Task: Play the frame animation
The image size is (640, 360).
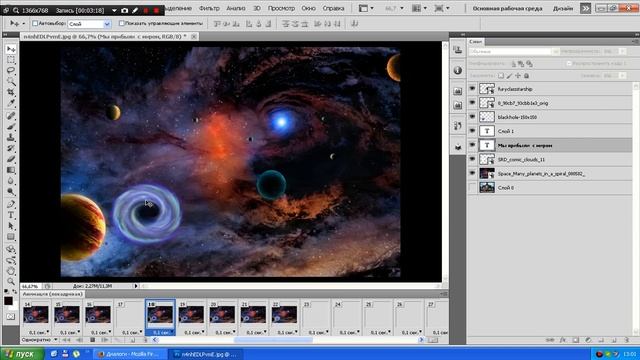Action: coord(105,340)
